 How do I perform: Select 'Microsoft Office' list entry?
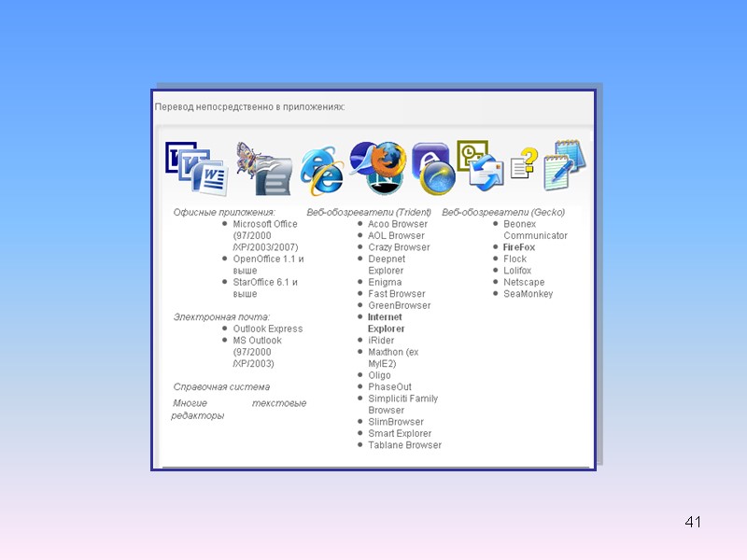click(265, 235)
